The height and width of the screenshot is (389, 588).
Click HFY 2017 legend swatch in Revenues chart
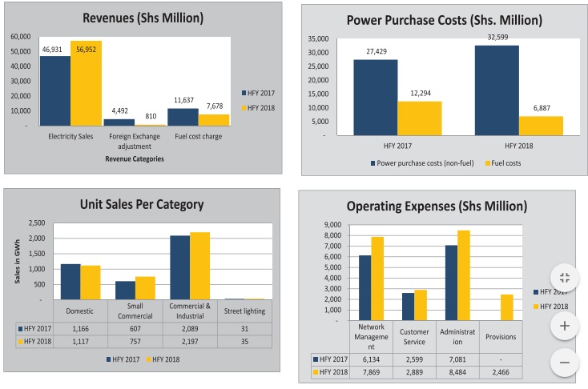point(244,93)
